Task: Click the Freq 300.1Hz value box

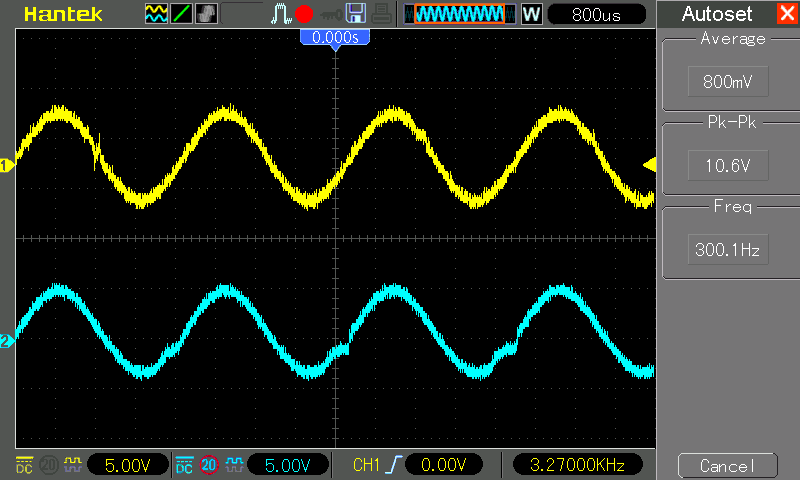Action: 728,249
